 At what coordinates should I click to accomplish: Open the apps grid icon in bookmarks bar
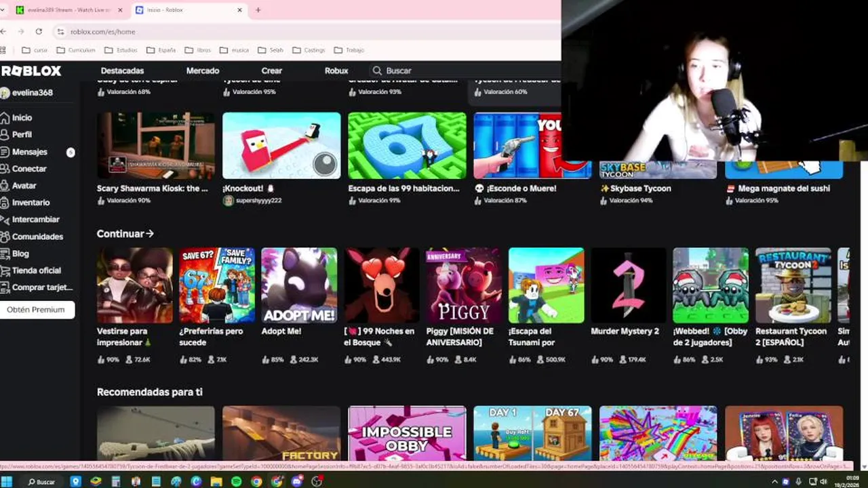tap(3, 49)
